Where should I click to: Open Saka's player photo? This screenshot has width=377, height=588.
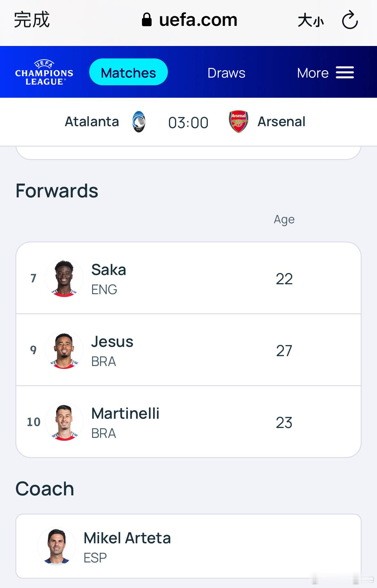(x=64, y=278)
